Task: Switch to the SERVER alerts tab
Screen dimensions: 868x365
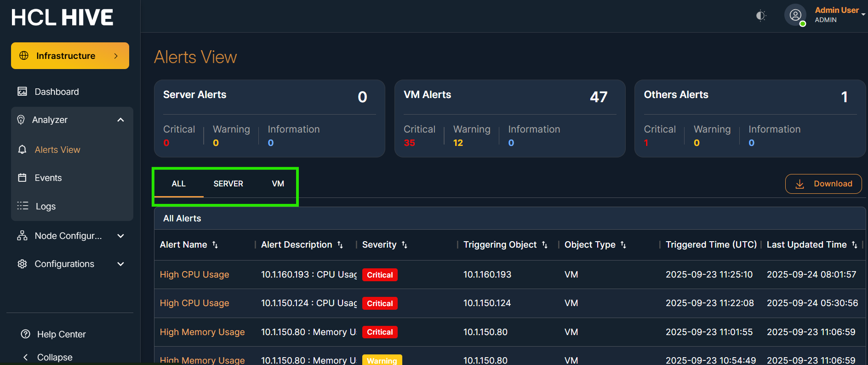Action: [x=228, y=184]
